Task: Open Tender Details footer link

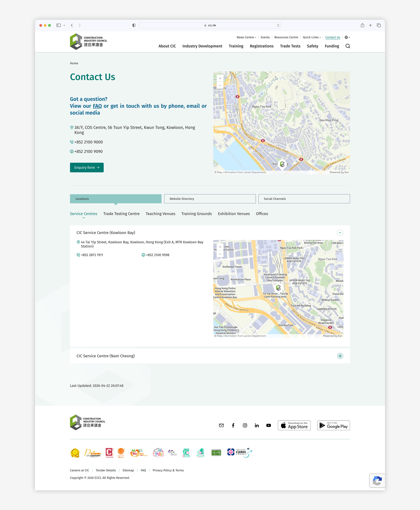Action: pyautogui.click(x=106, y=470)
